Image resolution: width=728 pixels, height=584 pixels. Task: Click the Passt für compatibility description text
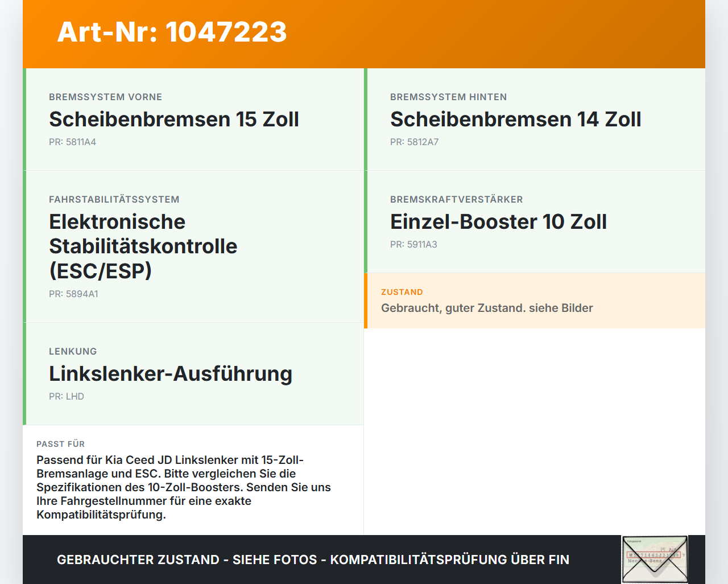click(x=183, y=487)
